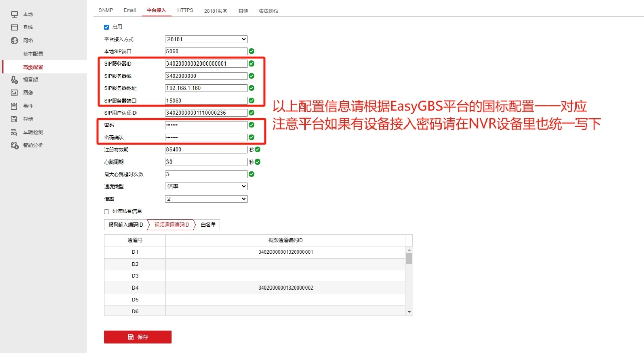The image size is (644, 353).
Task: Open the 图像 (Image) settings icon
Action: pos(14,92)
